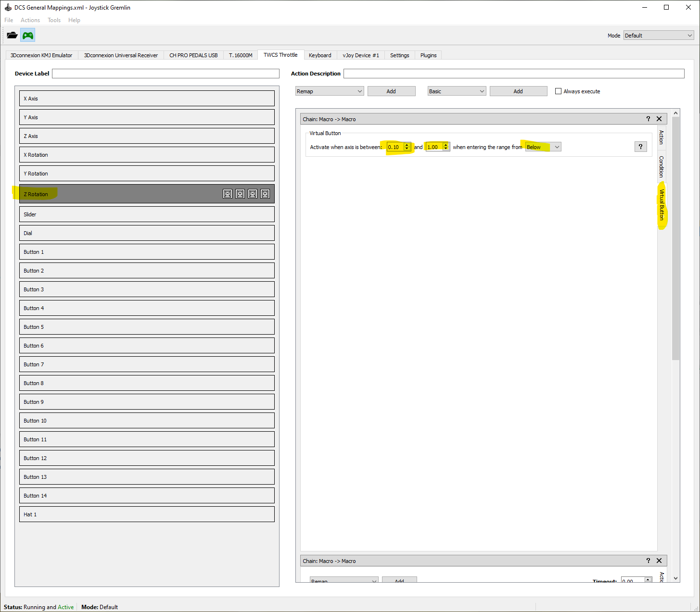The width and height of the screenshot is (700, 612).
Task: Open the File menu
Action: (9, 20)
